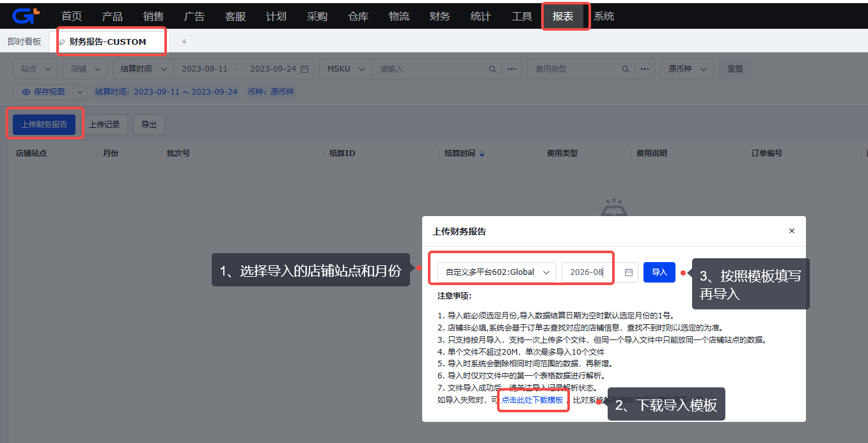Image resolution: width=868 pixels, height=443 pixels.
Task: Click the 点击此处下载模板 link
Action: (x=532, y=400)
